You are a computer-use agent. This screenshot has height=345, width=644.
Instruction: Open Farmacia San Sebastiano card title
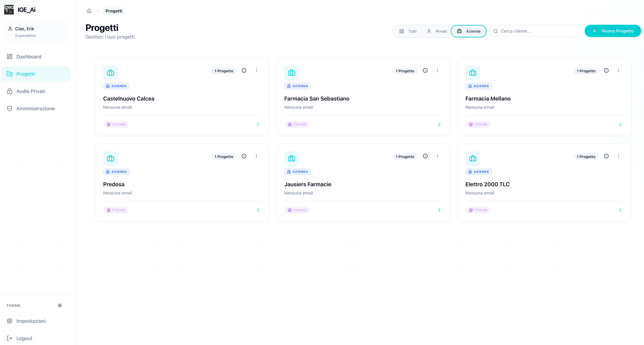[317, 99]
